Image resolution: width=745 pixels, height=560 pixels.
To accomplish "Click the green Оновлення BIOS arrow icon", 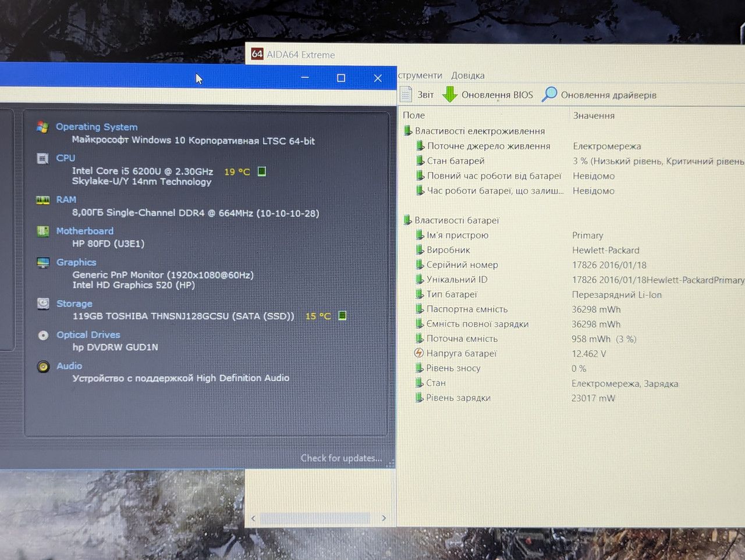I will (450, 94).
